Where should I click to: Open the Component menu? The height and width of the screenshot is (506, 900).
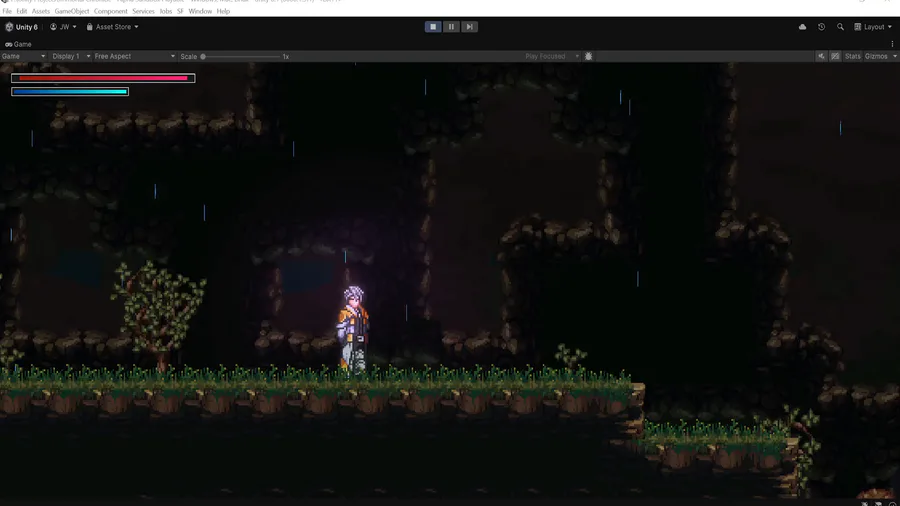[x=111, y=11]
